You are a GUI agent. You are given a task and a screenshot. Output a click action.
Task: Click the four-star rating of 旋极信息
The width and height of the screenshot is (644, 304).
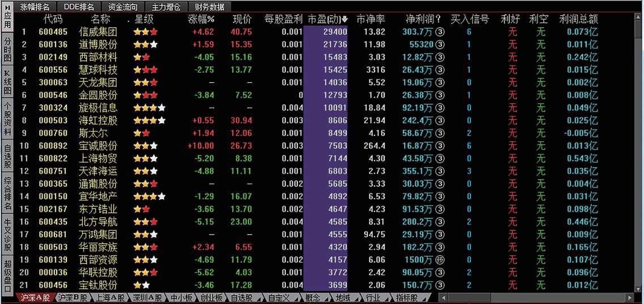(149, 108)
